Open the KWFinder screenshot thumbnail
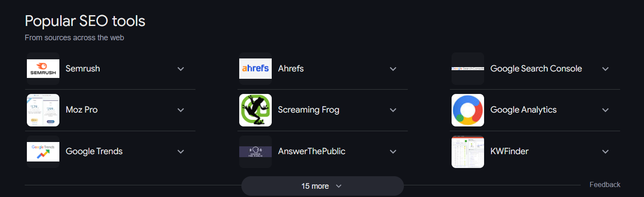This screenshot has height=197, width=644. [x=468, y=152]
